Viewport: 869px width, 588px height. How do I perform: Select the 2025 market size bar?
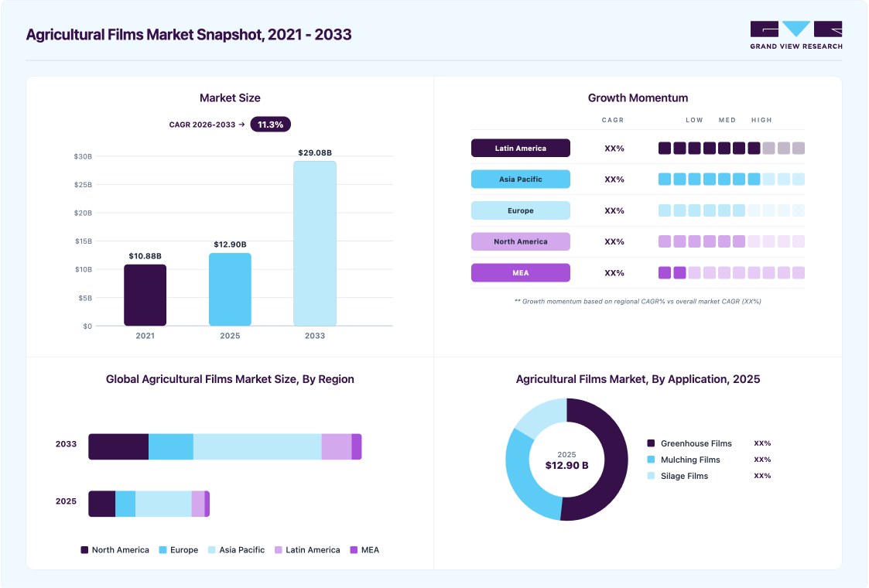click(230, 289)
